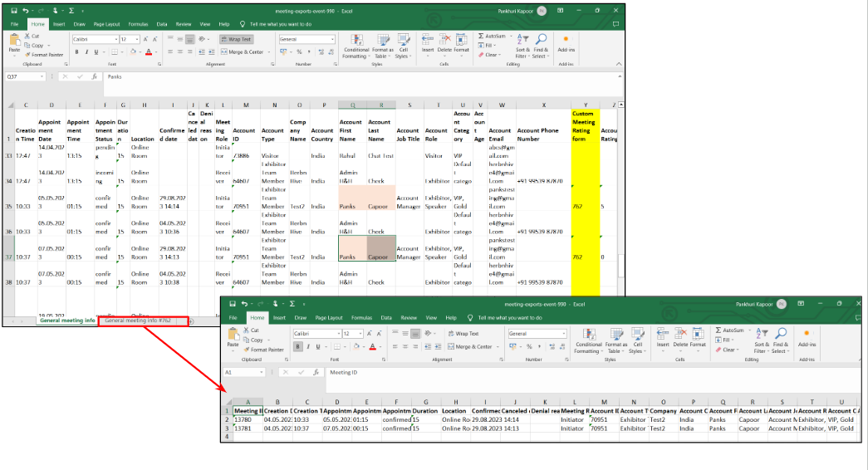This screenshot has height=470, width=868.
Task: Open AutoSum dropdown in upper window ribbon
Action: click(510, 36)
